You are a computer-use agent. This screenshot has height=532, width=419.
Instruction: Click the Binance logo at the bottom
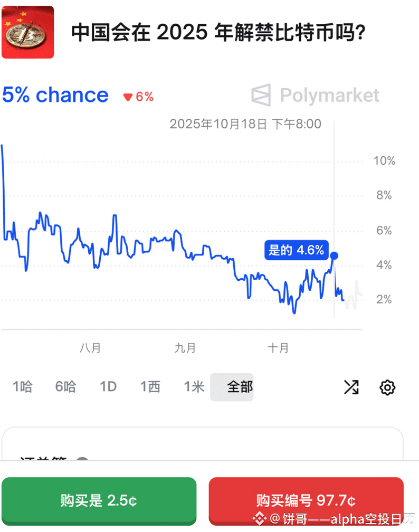[x=259, y=519]
